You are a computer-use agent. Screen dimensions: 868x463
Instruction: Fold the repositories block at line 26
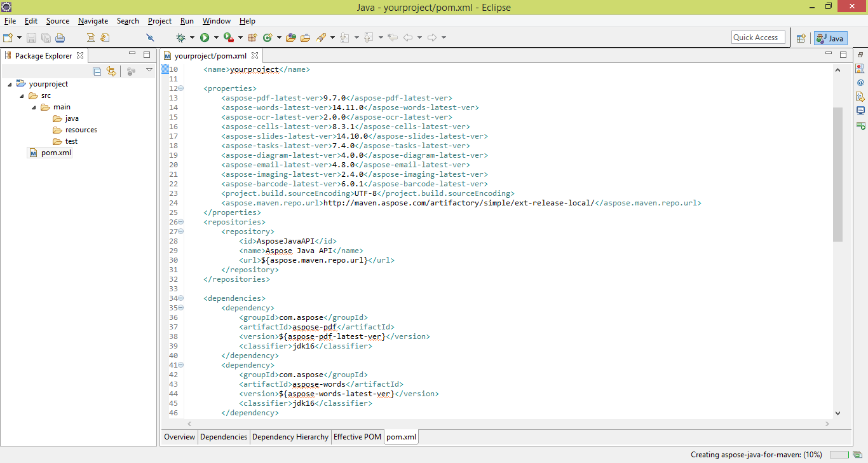point(181,222)
